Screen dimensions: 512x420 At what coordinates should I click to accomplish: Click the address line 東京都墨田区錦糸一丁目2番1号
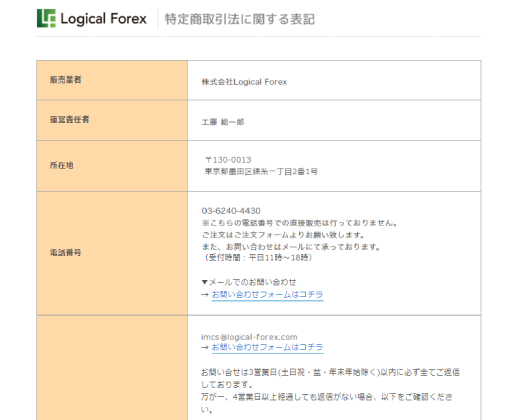261,172
